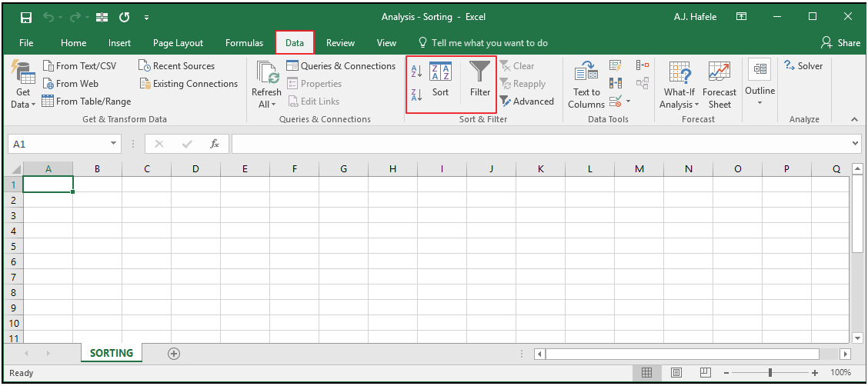Click the greyed-out Edit Links command
Image resolution: width=868 pixels, height=386 pixels.
point(314,101)
